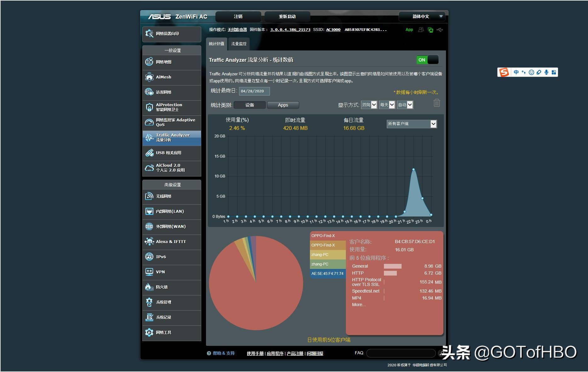This screenshot has height=372, width=588.
Task: Click More... in the application list
Action: click(359, 305)
